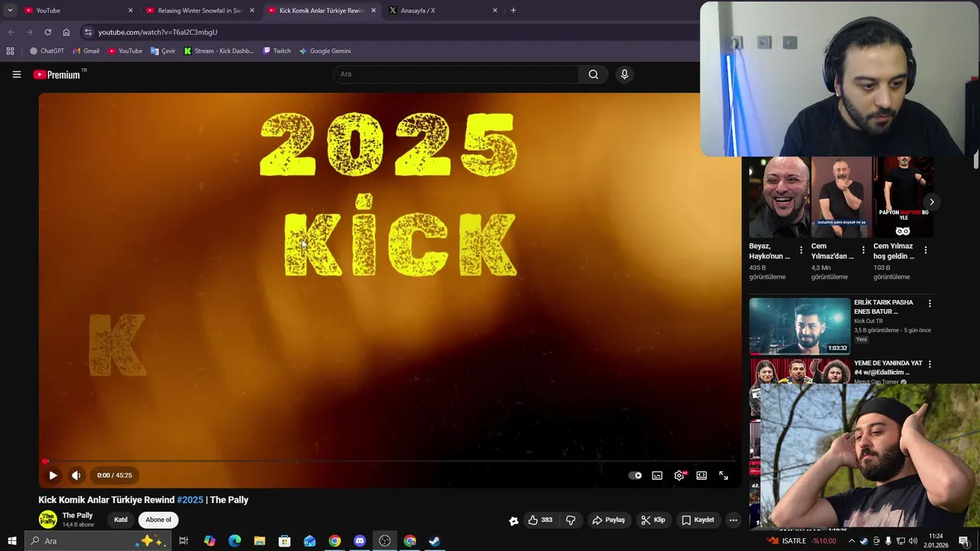
Task: Dislike the video with thumbs down
Action: click(x=570, y=520)
